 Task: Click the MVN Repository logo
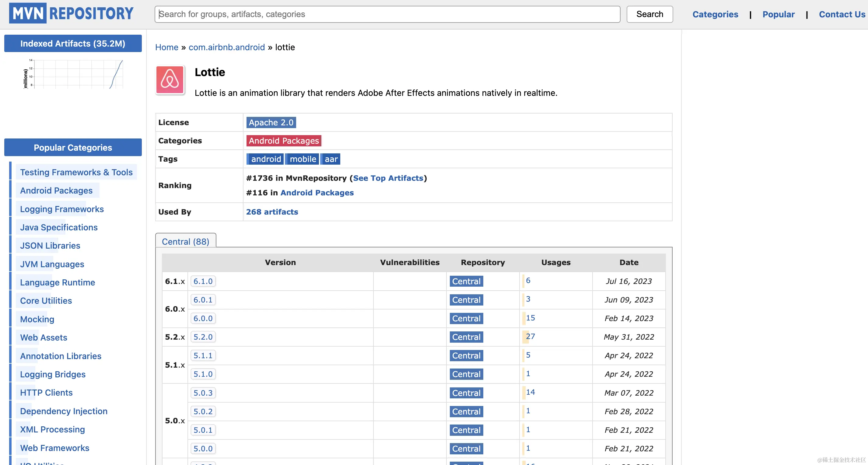(71, 13)
